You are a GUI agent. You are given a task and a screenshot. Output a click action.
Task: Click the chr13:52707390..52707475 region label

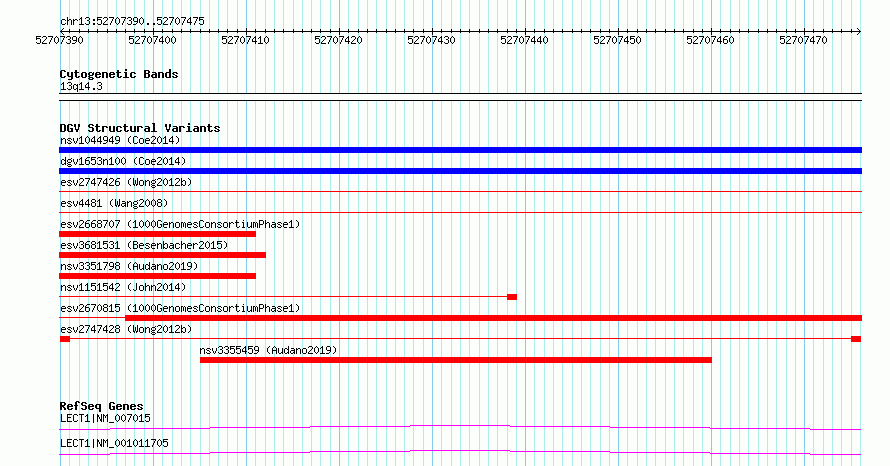[132, 21]
